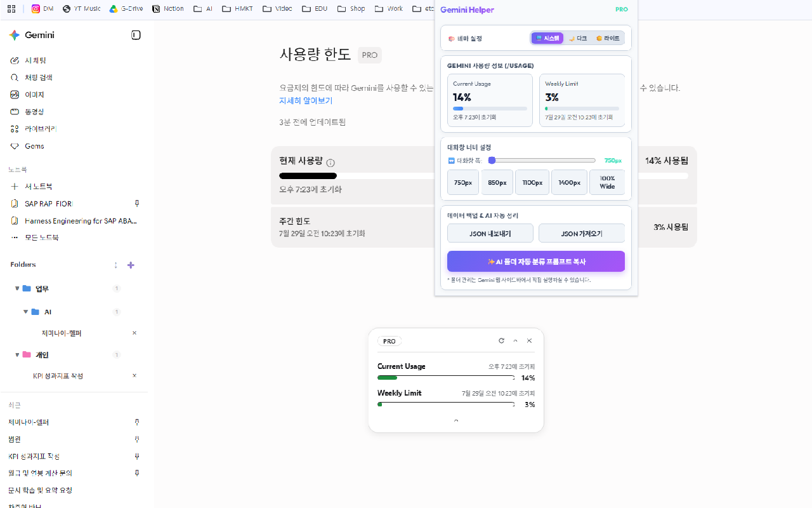
Task: Collapse the 개인 folder triangle
Action: (x=17, y=355)
